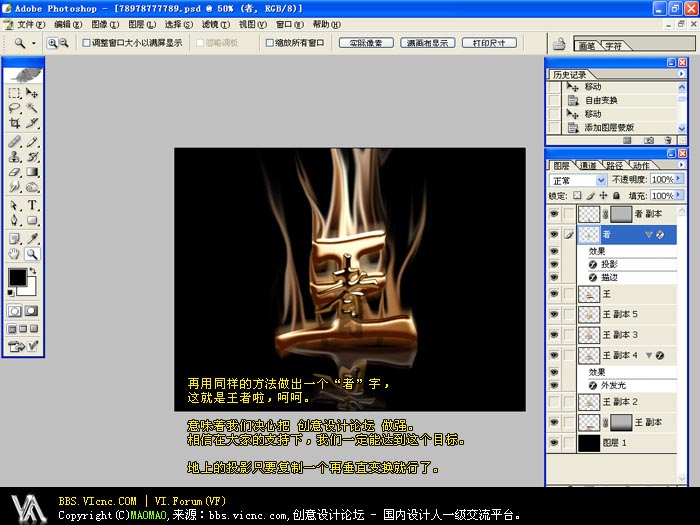Enable 调整窗口大小以满屏显示 checkbox
The image size is (700, 525).
pyautogui.click(x=84, y=43)
